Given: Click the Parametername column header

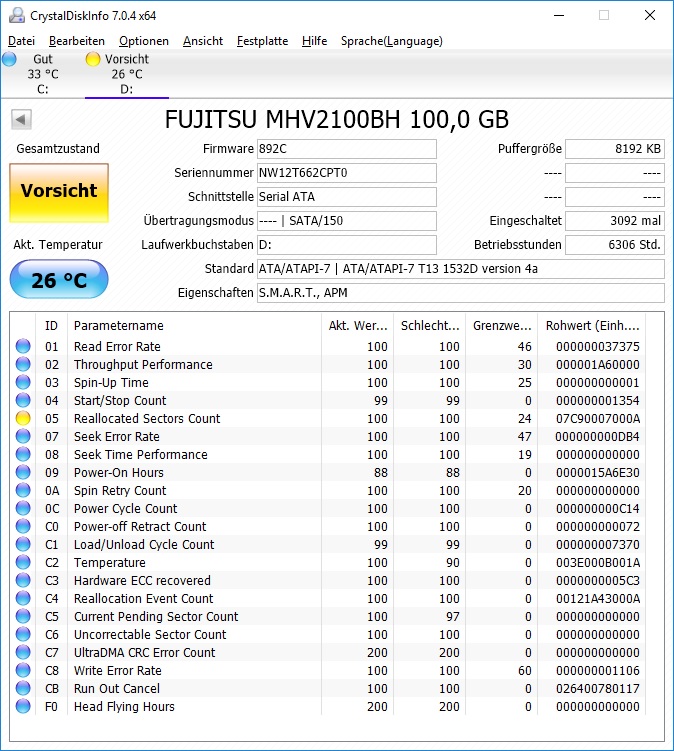Looking at the screenshot, I should (194, 326).
